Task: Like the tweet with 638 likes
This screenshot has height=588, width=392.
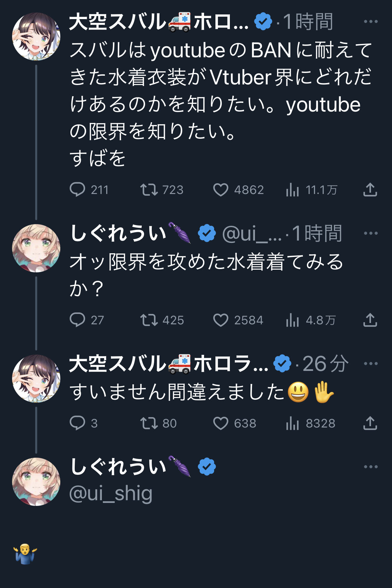Action: point(221,423)
